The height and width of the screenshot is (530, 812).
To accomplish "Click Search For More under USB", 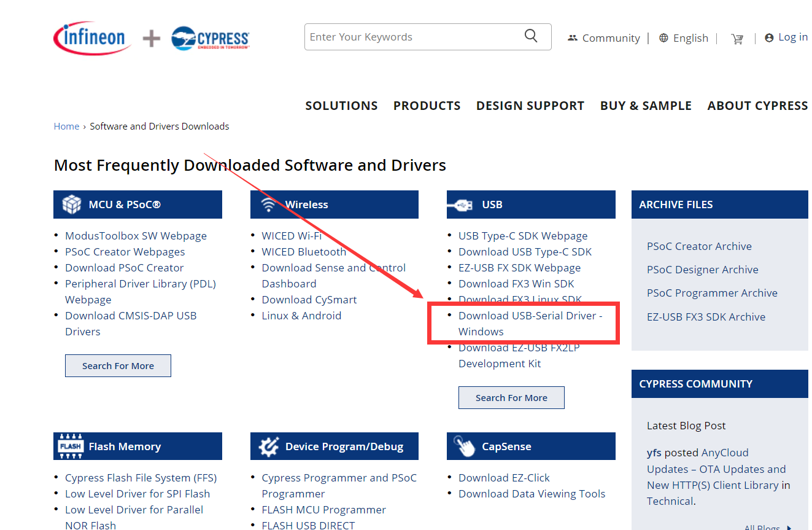I will coord(511,397).
